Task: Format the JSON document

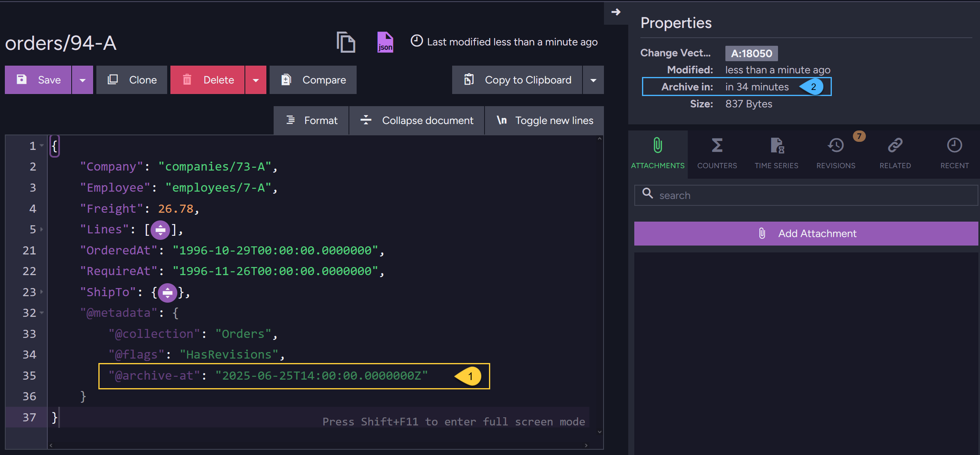Action: click(x=311, y=120)
